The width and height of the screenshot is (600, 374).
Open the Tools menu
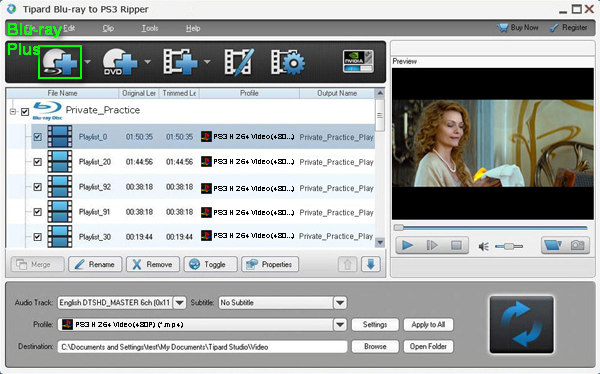[150, 28]
